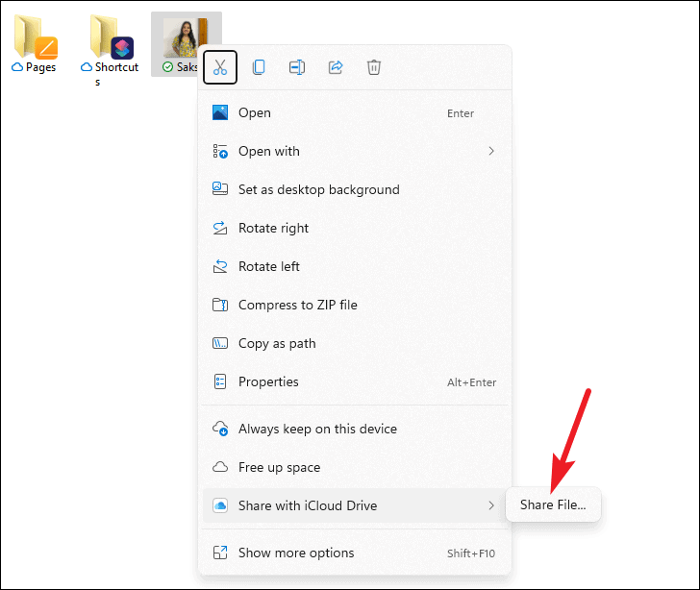Viewport: 700px width, 590px height.
Task: Click the iCloud Drive app icon
Action: 220,505
